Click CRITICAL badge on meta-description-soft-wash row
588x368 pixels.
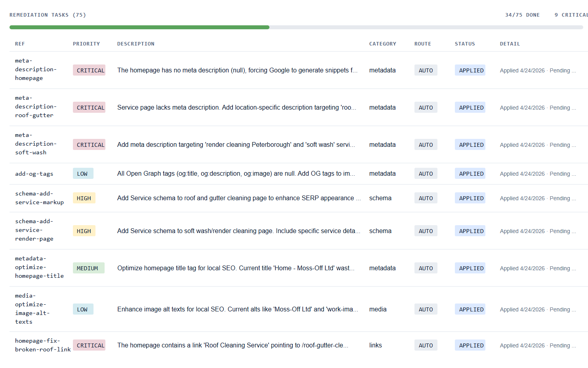(89, 145)
